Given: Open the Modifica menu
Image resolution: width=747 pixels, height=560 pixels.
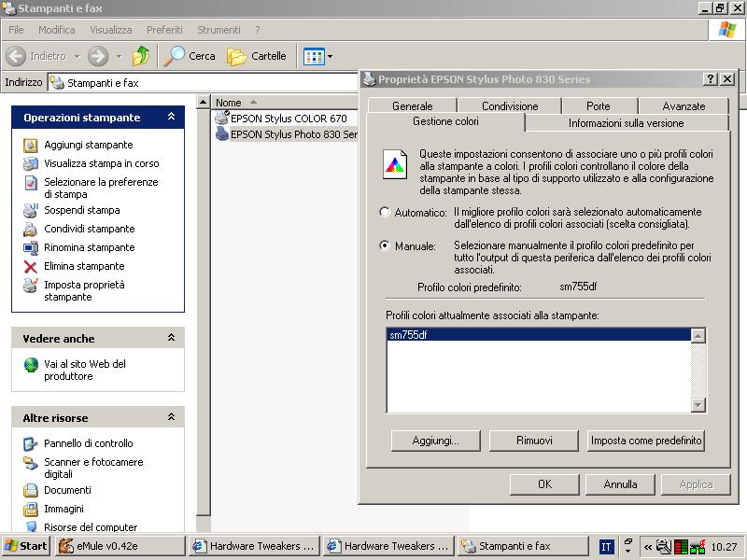Looking at the screenshot, I should 57,30.
